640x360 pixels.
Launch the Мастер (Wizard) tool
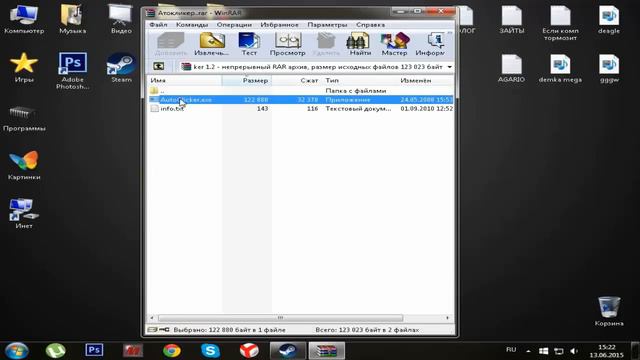(x=394, y=44)
